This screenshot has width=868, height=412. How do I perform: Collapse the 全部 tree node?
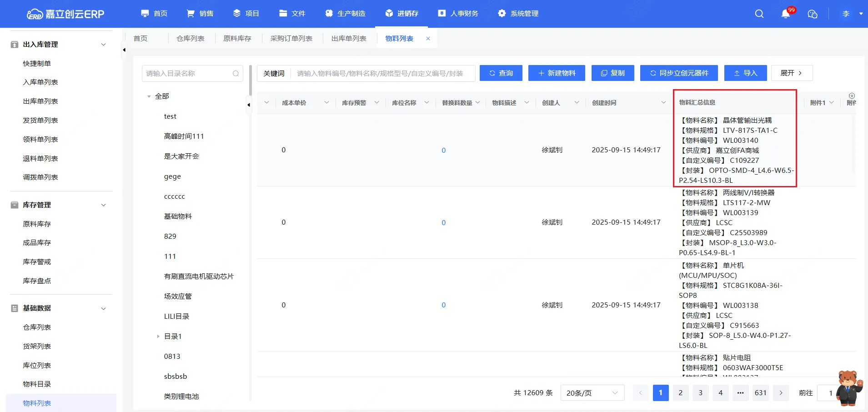click(x=149, y=96)
